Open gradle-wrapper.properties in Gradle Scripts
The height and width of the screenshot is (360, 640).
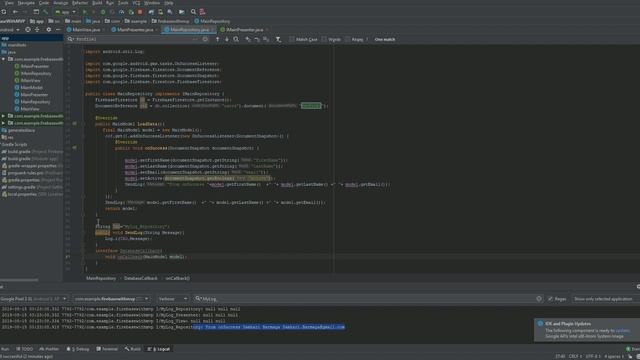32,166
